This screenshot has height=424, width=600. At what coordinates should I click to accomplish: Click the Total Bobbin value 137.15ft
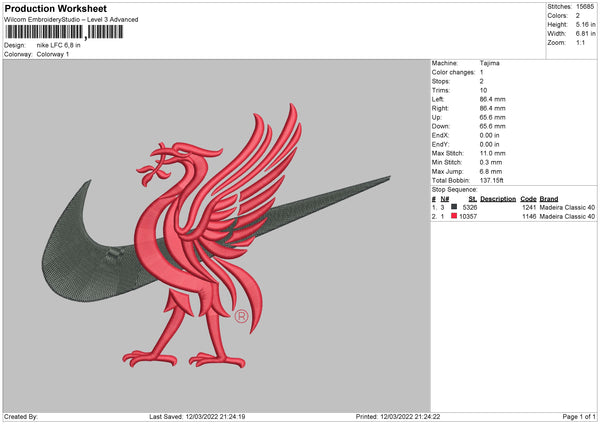pos(492,181)
